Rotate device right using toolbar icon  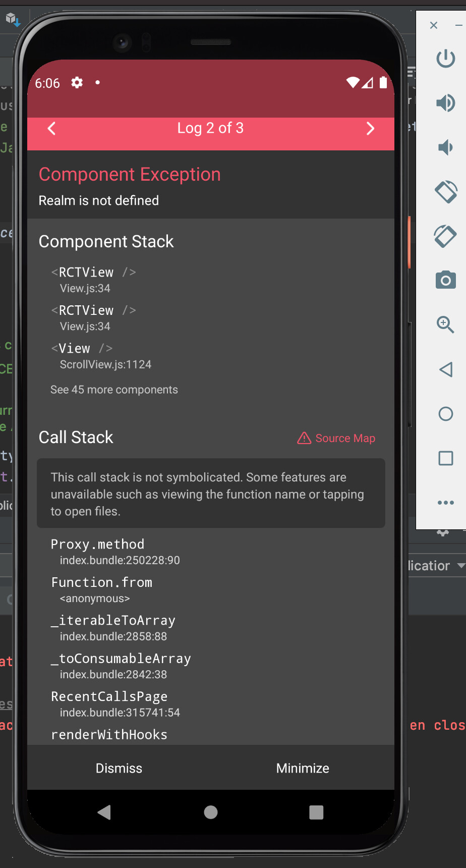point(445,236)
